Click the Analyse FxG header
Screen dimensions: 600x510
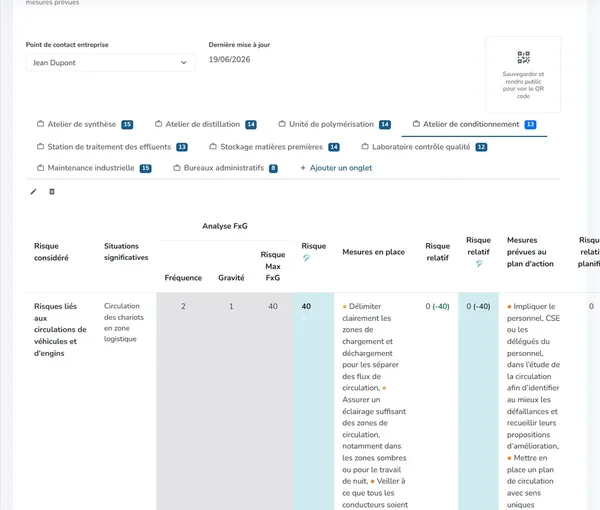[225, 226]
